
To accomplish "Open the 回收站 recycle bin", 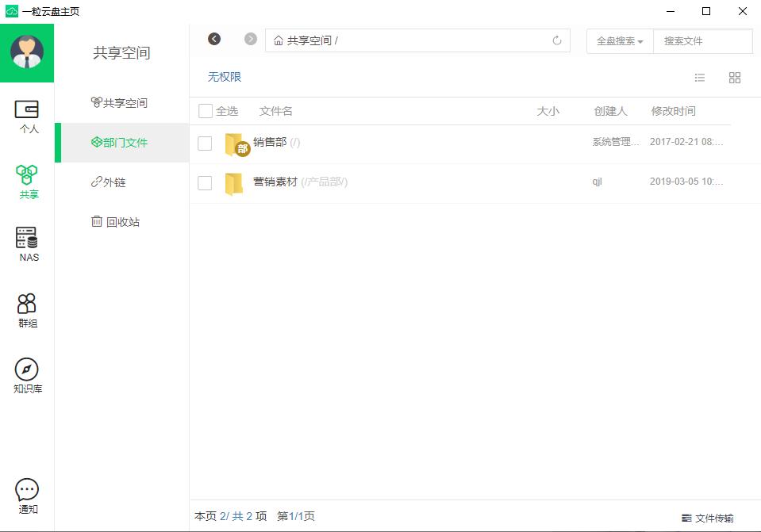I will coord(117,222).
